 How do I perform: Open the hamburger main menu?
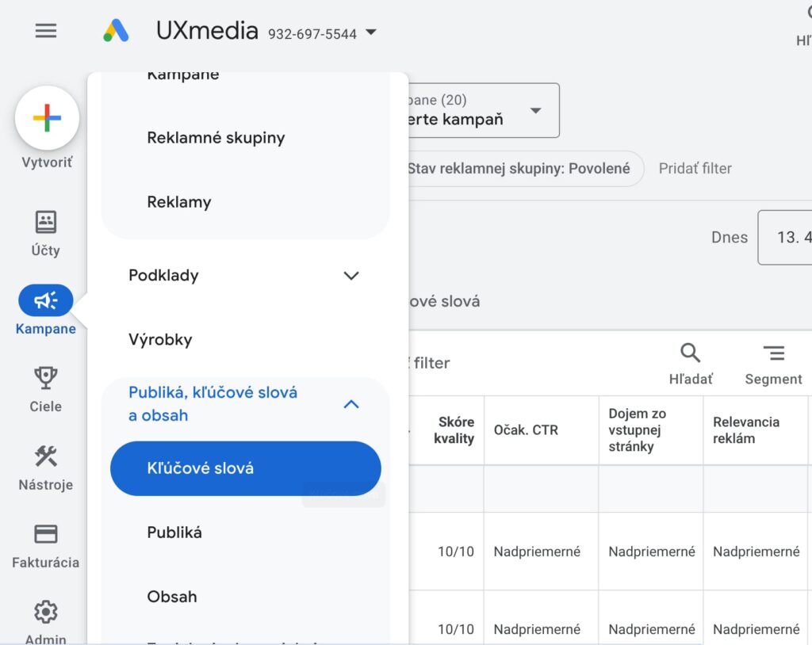(x=45, y=31)
